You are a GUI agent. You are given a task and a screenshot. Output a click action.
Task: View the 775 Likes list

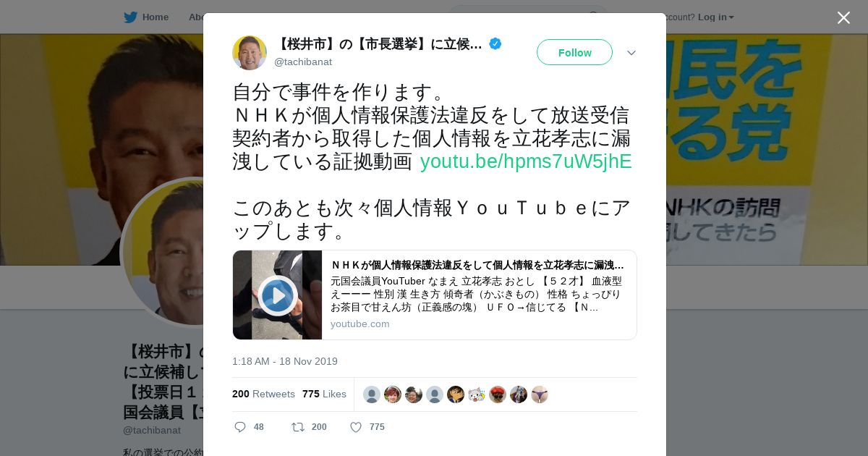(x=324, y=394)
